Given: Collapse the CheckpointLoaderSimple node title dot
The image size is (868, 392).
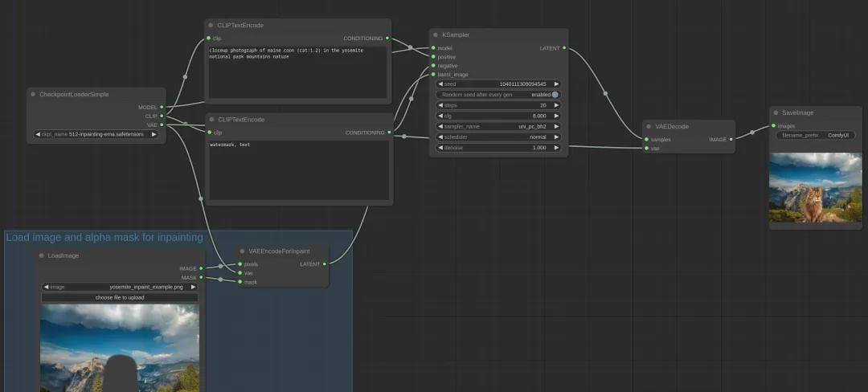Looking at the screenshot, I should 33,95.
